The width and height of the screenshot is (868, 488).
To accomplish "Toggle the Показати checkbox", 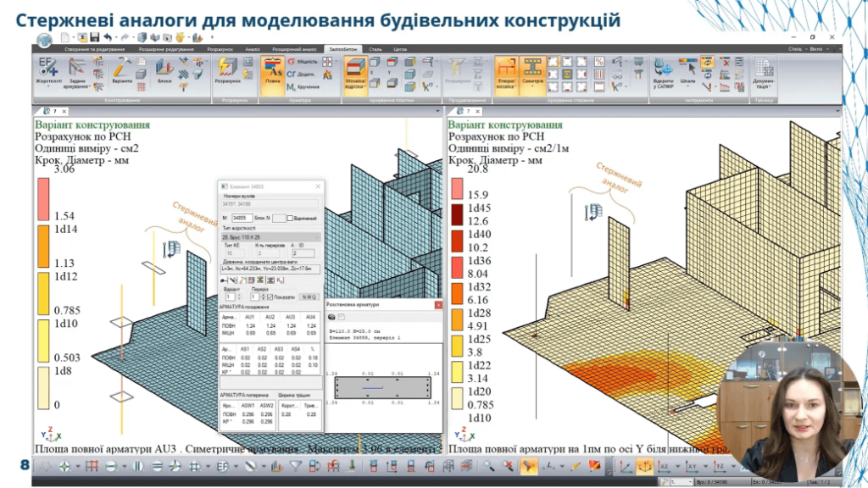I will pos(270,297).
